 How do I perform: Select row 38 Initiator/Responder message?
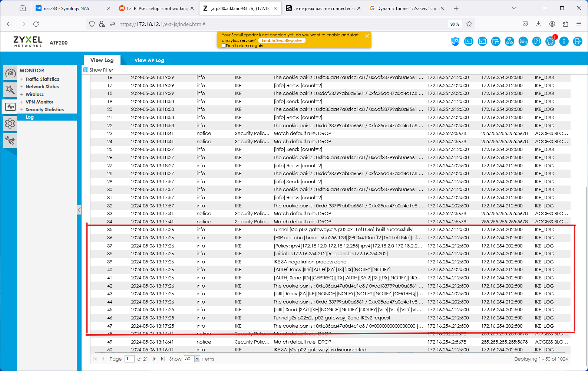pos(330,253)
